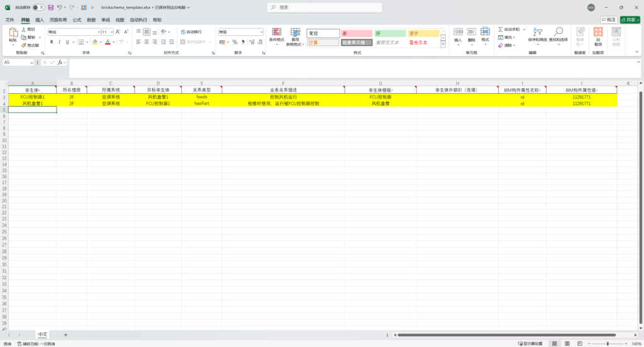Select cell containing FCU控制器1 in column A

33,97
